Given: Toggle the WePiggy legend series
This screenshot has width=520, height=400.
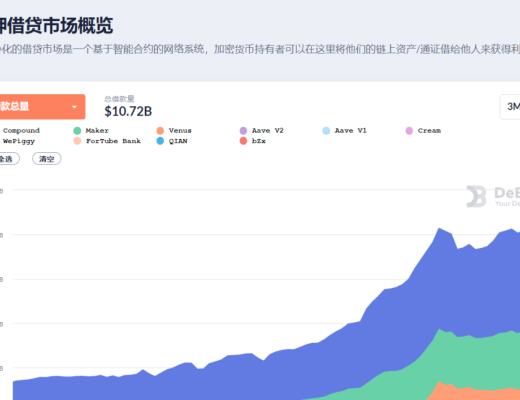Looking at the screenshot, I should tap(19, 141).
